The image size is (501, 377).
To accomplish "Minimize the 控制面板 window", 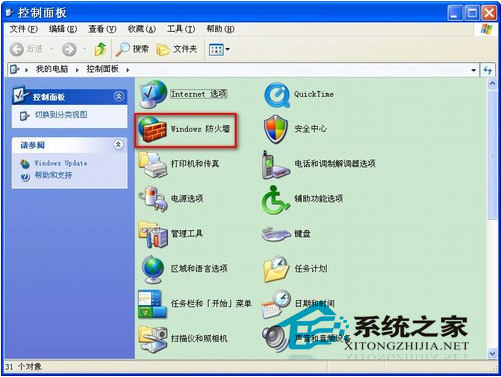I will point(455,13).
